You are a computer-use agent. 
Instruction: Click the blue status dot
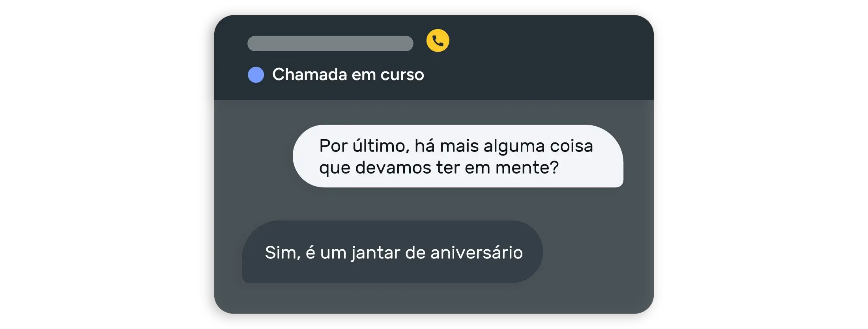coord(256,75)
